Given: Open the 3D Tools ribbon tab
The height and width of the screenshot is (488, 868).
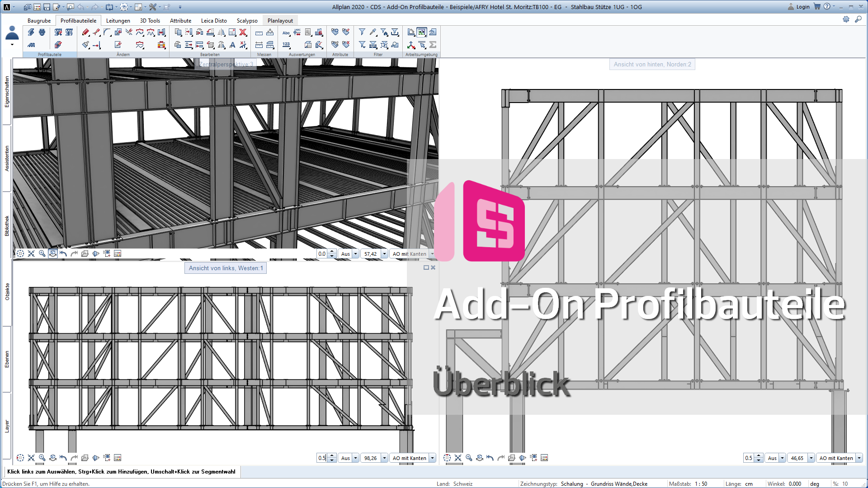Looking at the screenshot, I should click(150, 21).
